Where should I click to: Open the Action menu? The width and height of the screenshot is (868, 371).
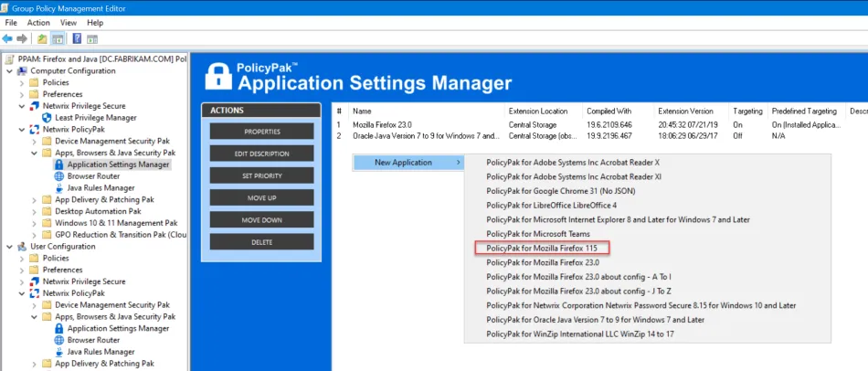[x=38, y=22]
